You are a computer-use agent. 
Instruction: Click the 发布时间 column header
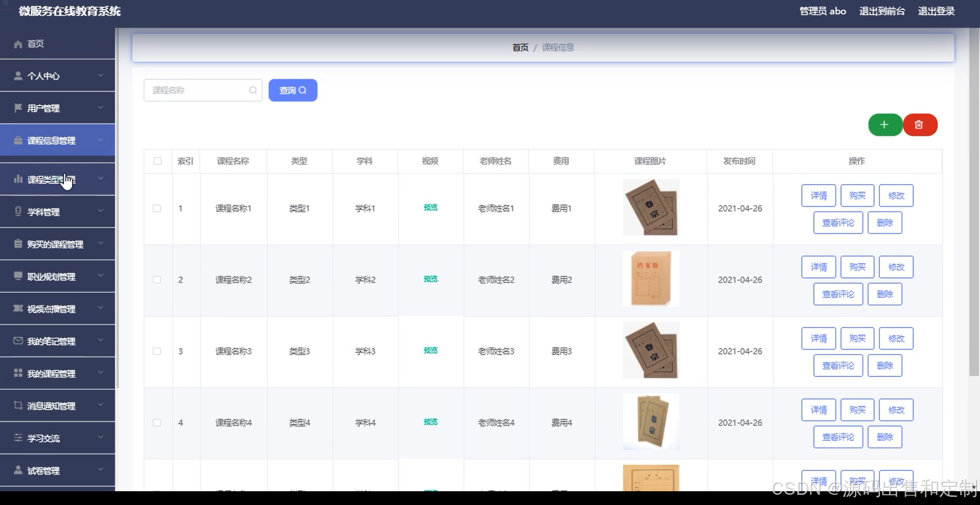[739, 161]
